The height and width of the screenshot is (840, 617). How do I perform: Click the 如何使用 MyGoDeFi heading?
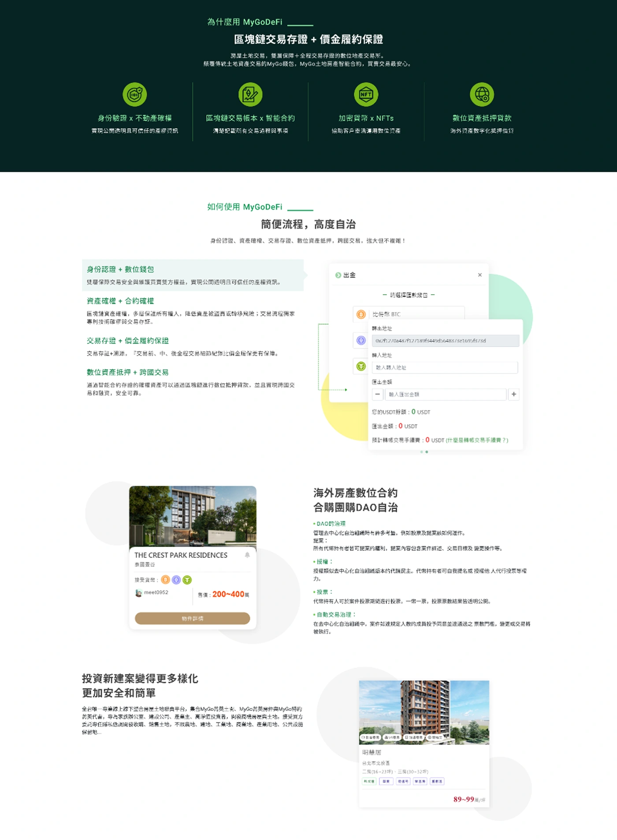click(245, 207)
